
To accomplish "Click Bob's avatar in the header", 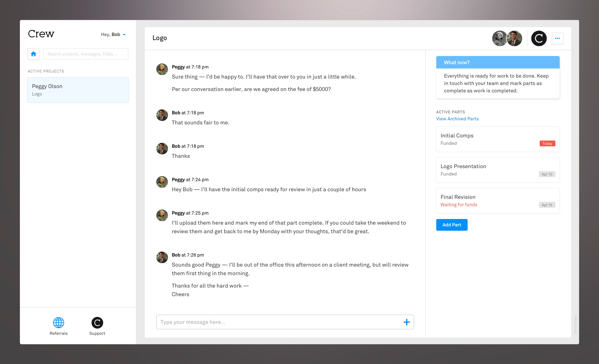I will point(515,38).
